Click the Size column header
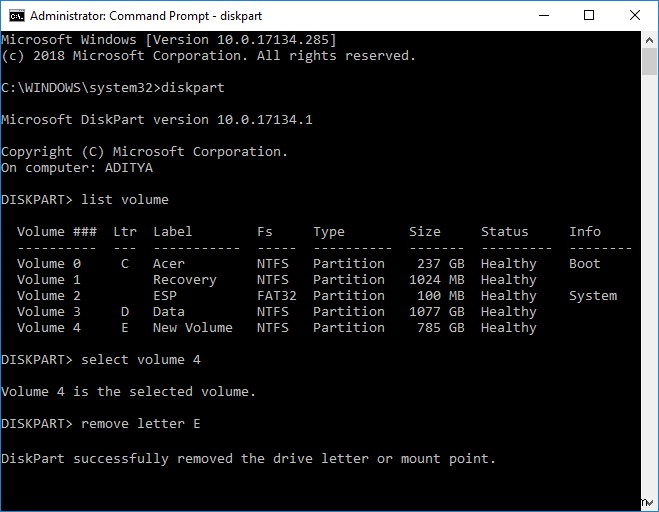 [424, 232]
